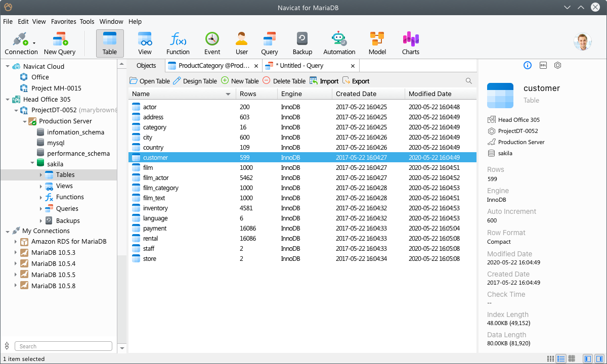Switch to detail view in status bar
The image size is (607, 364).
coord(561,359)
